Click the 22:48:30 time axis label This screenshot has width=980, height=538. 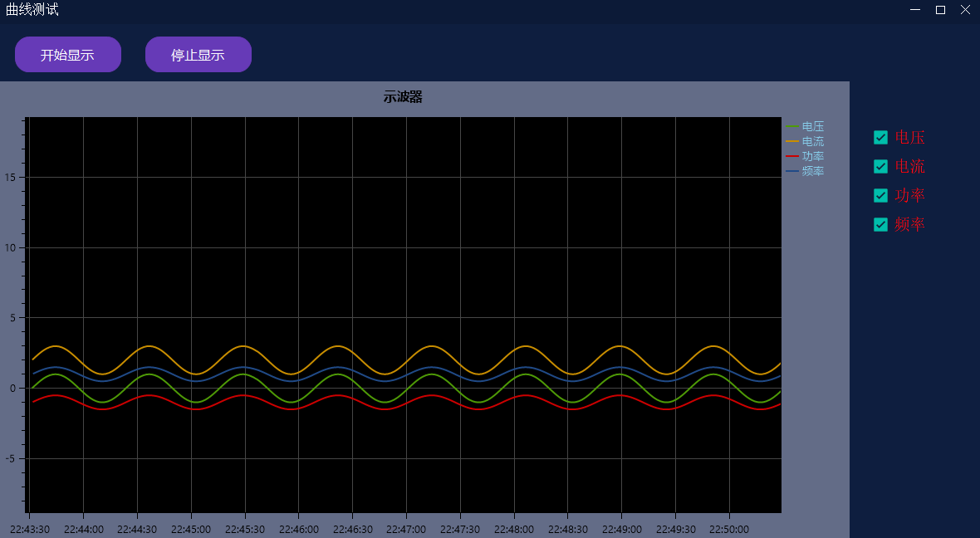tap(568, 530)
